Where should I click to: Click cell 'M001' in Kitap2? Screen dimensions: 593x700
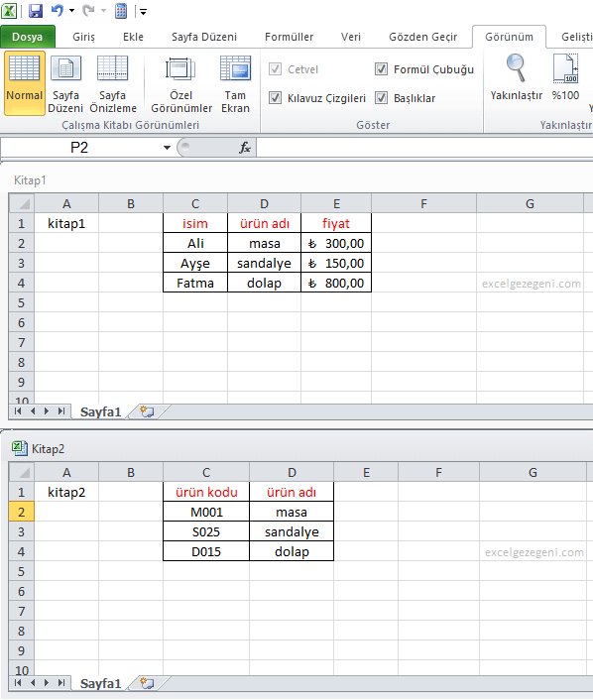click(x=206, y=512)
